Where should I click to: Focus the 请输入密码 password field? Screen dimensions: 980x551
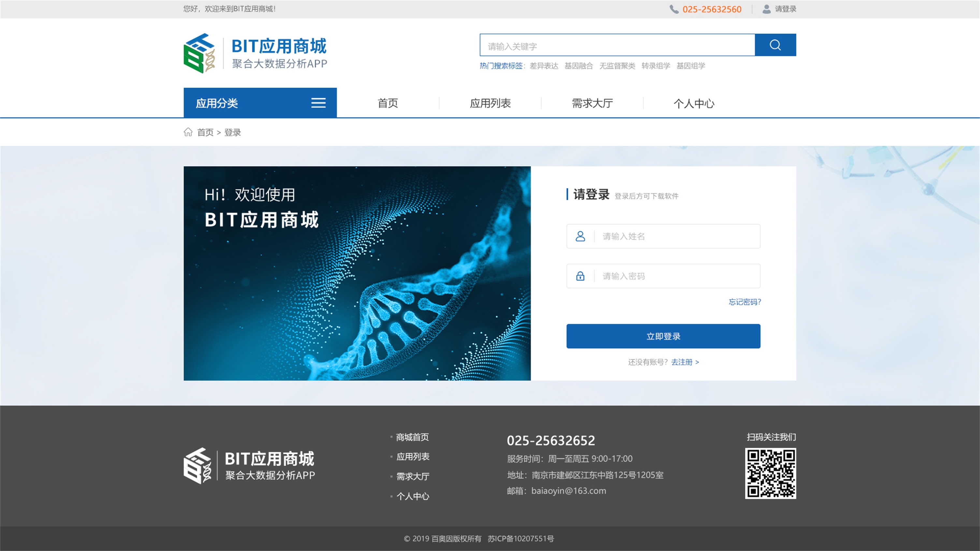[x=663, y=276]
